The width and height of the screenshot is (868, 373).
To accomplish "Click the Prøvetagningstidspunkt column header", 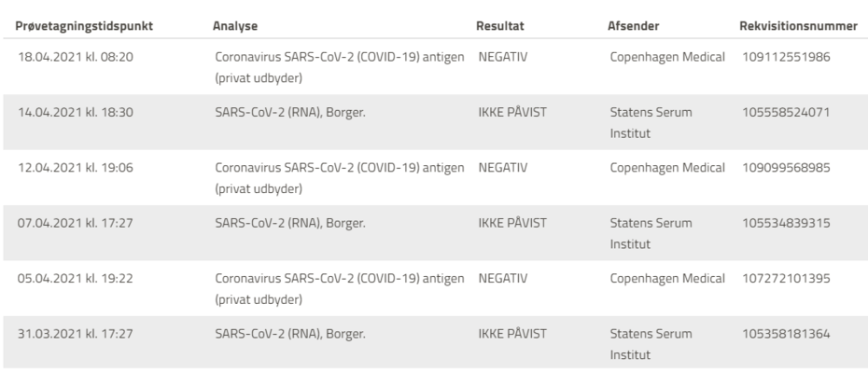I will coord(86,25).
